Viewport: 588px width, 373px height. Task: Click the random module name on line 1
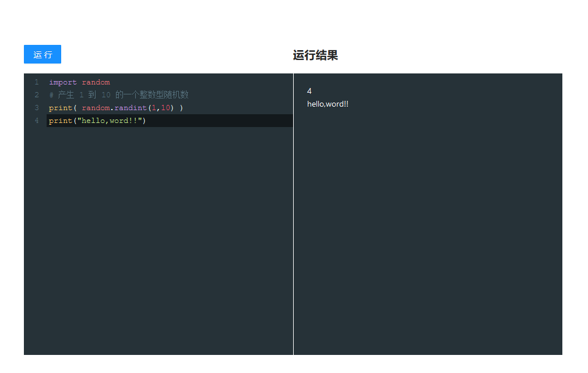click(96, 82)
